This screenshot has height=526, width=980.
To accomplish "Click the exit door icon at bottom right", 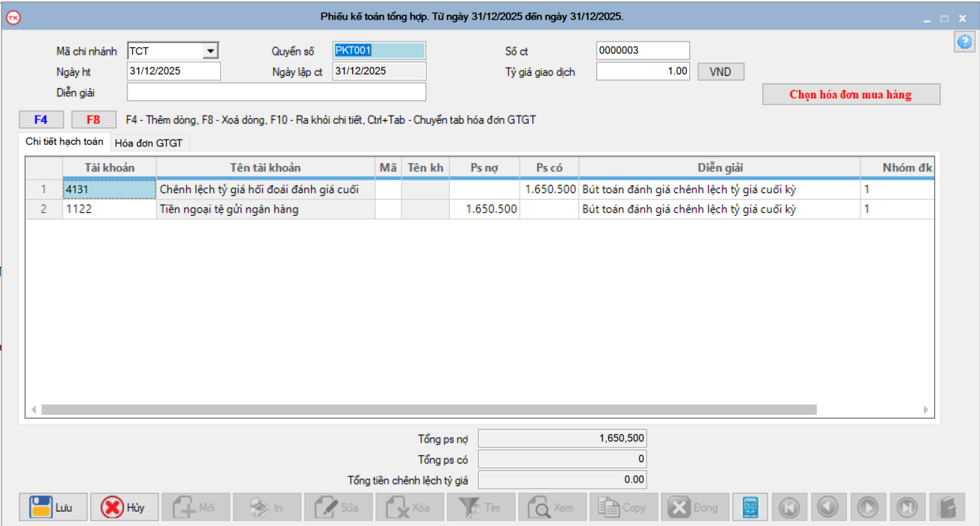I will pyautogui.click(x=946, y=507).
